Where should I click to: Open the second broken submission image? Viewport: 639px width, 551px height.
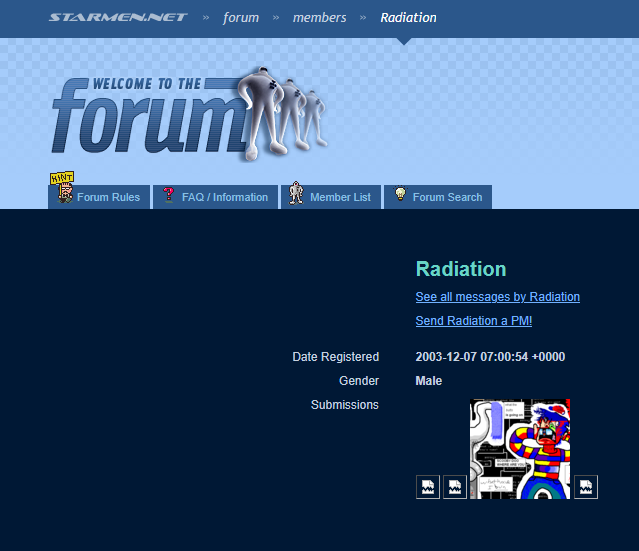454,487
